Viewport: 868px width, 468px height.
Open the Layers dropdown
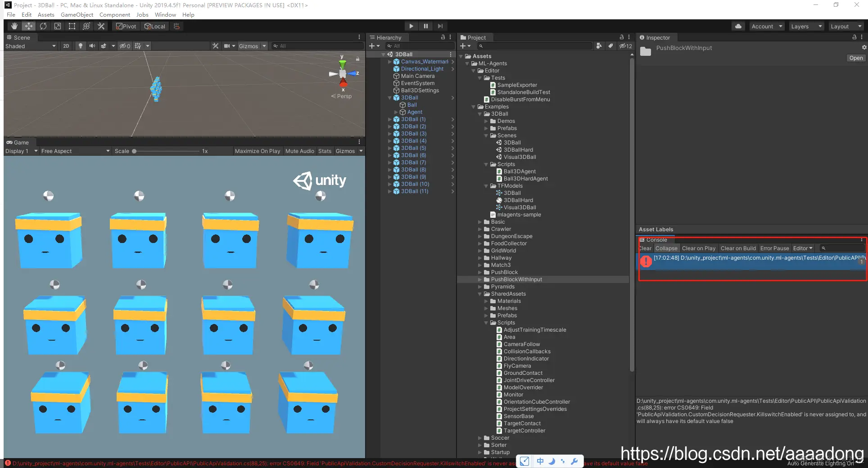tap(807, 26)
